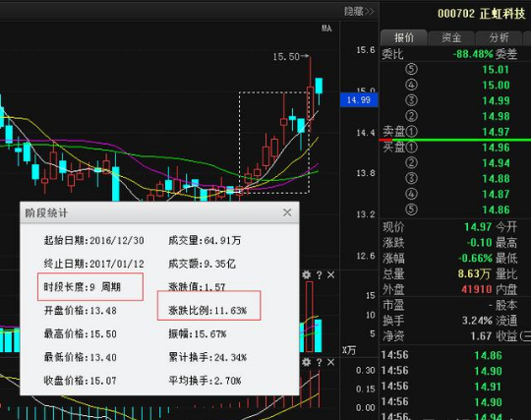Click stock title 000702 正虹科技
532x420 pixels.
pyautogui.click(x=481, y=14)
